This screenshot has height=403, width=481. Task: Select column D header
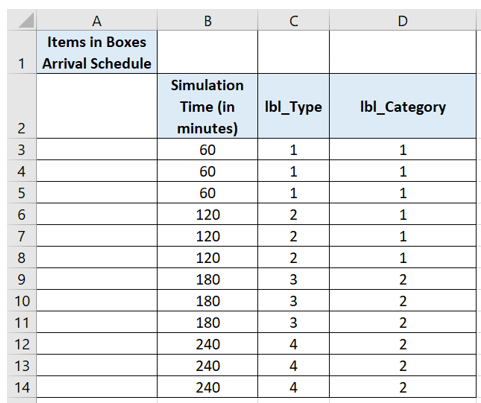pos(403,21)
